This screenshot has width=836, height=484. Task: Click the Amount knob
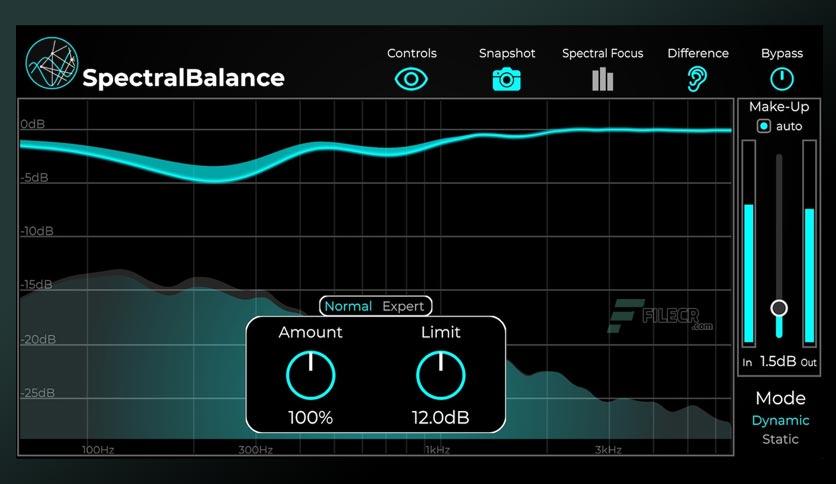(310, 375)
